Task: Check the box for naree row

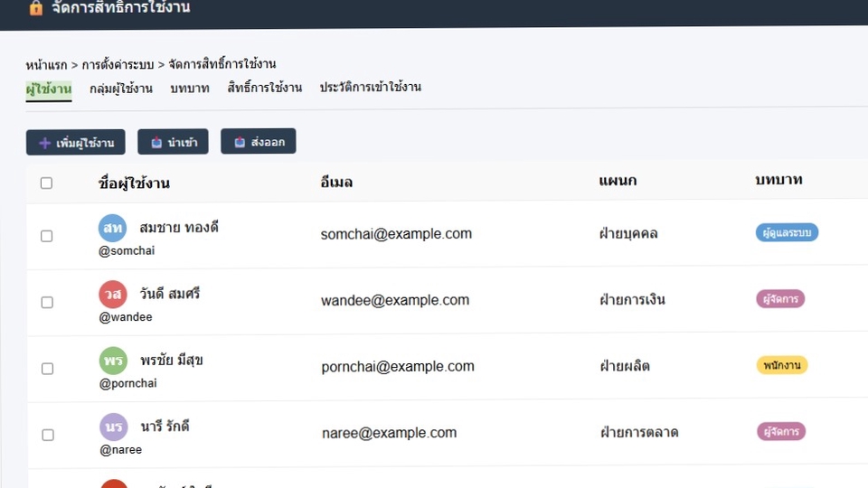Action: 48,435
